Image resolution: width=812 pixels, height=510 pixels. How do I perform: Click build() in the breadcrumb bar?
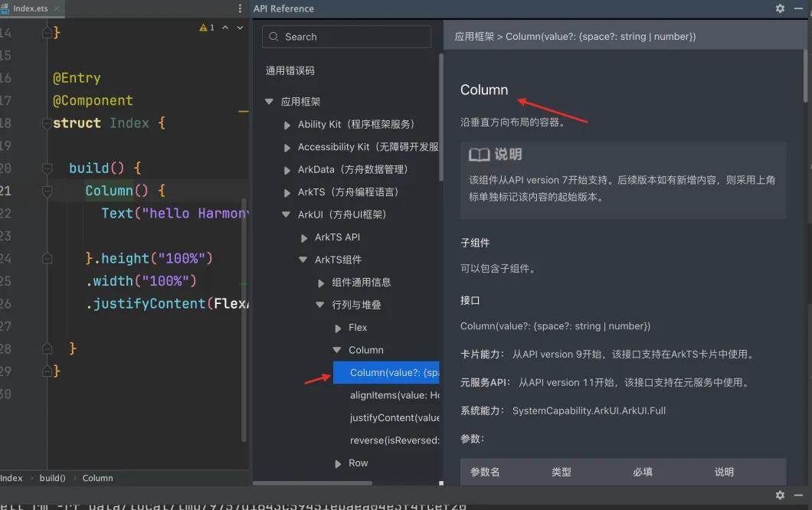click(52, 478)
